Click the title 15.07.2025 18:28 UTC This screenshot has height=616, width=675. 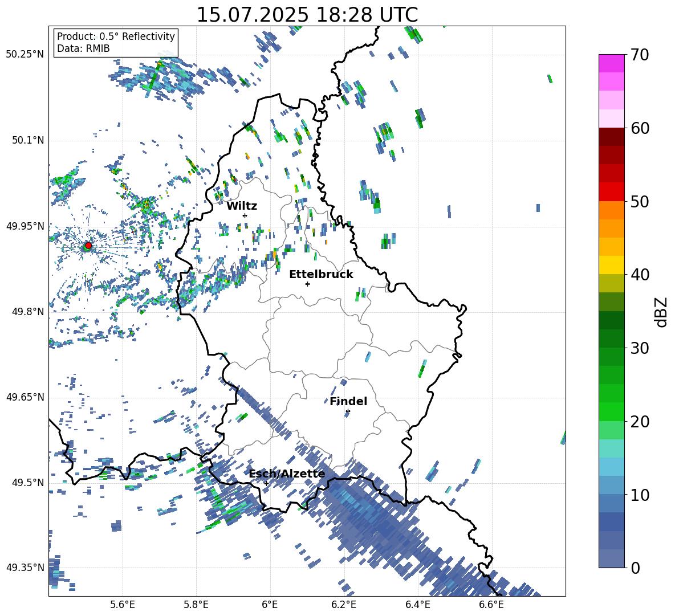coord(307,15)
